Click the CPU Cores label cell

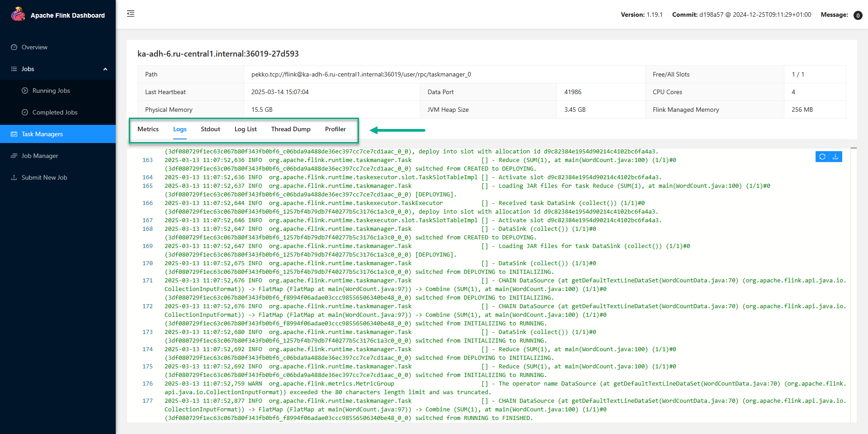click(715, 92)
